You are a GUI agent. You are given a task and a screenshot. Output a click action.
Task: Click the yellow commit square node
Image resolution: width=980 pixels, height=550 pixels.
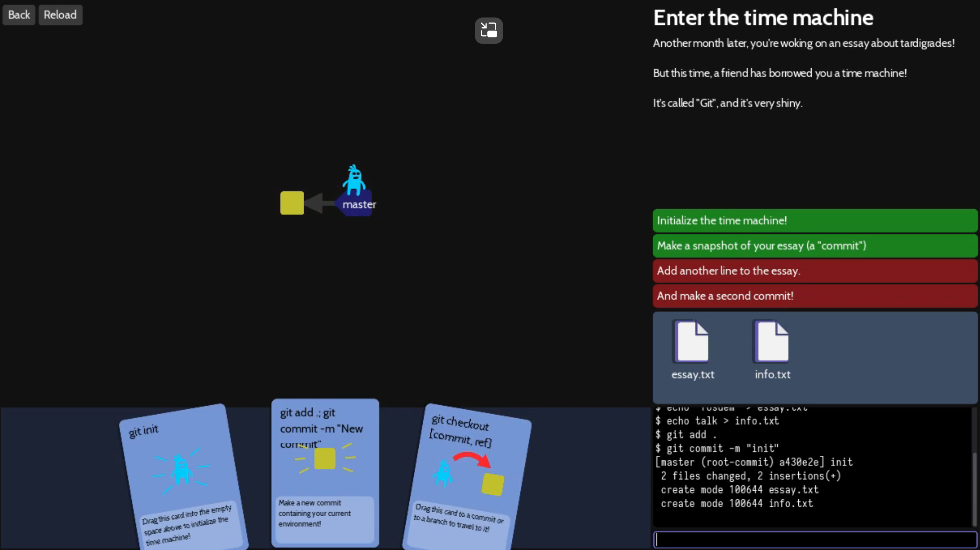[x=292, y=203]
